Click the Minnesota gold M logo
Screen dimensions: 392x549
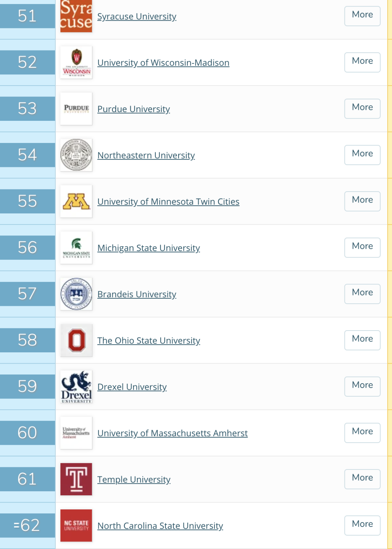(x=76, y=201)
